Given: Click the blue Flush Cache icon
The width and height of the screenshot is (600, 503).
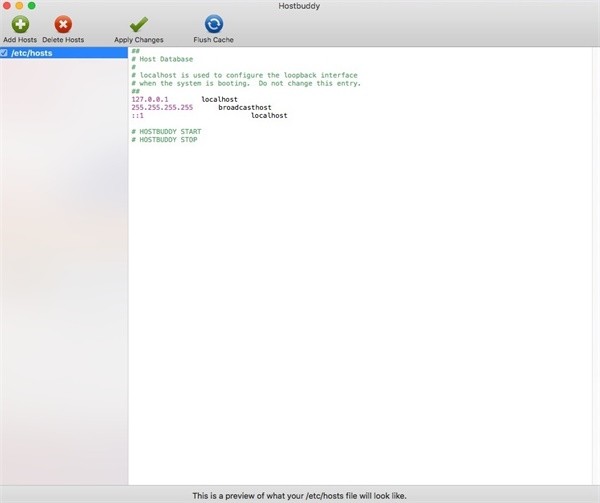Looking at the screenshot, I should click(213, 24).
